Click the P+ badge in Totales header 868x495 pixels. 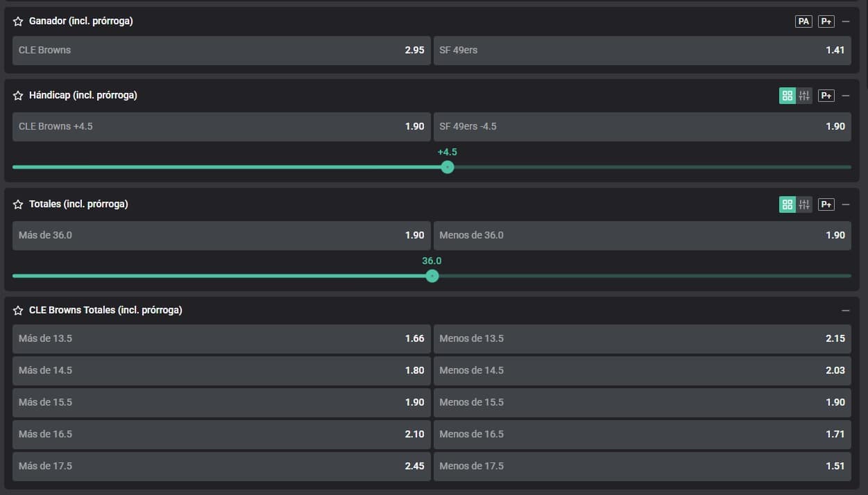point(826,205)
